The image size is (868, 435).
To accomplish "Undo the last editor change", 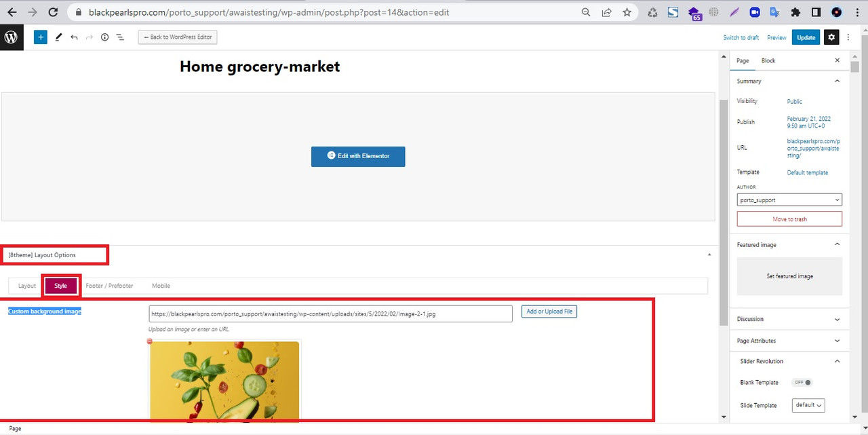I will pos(74,37).
